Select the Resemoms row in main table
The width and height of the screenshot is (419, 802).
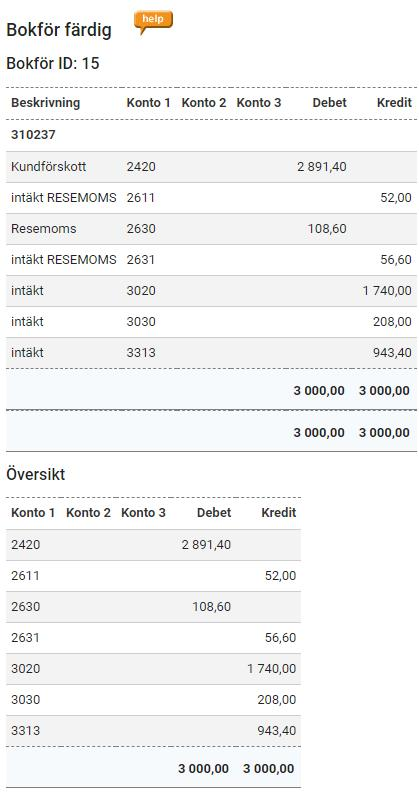pos(211,229)
